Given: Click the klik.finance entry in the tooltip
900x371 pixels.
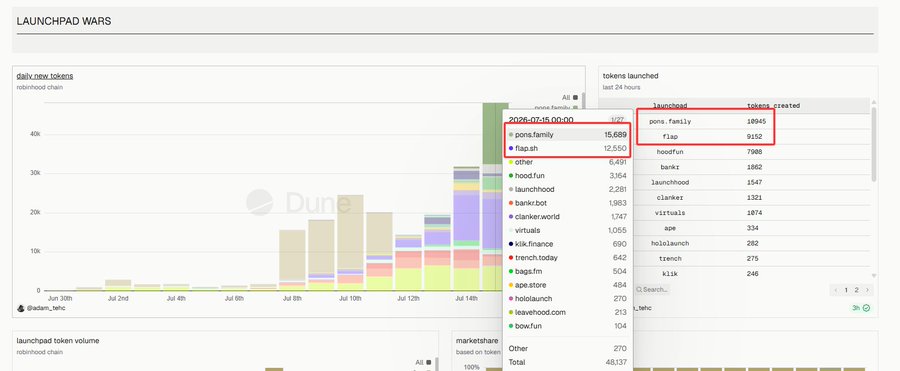Looking at the screenshot, I should (x=567, y=244).
